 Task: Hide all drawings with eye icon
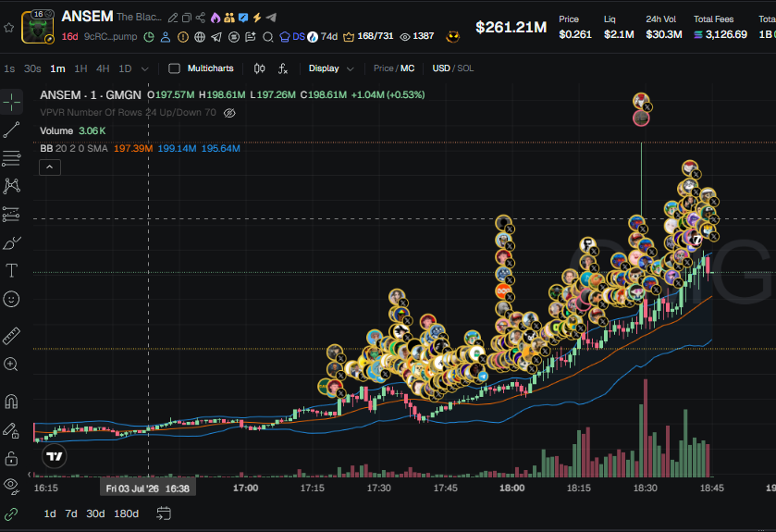pos(11,486)
